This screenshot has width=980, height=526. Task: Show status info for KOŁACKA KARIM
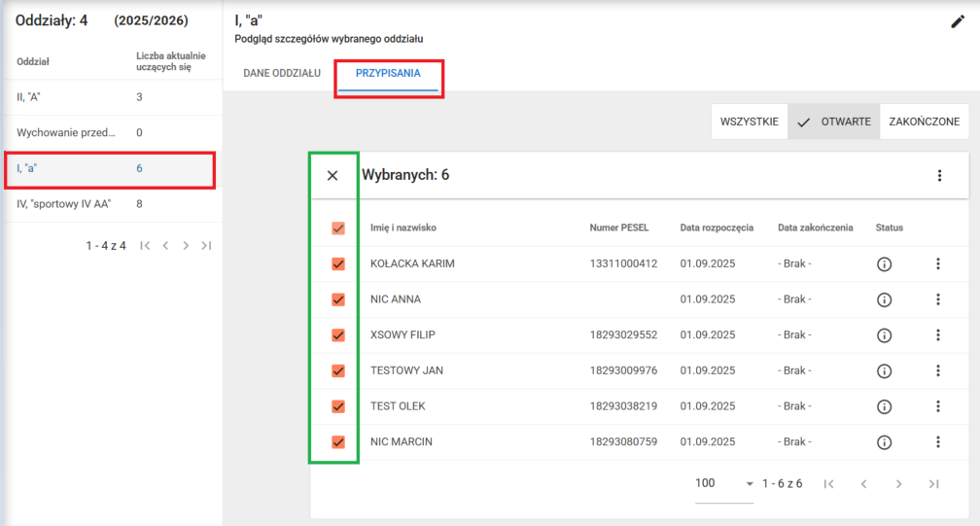884,263
